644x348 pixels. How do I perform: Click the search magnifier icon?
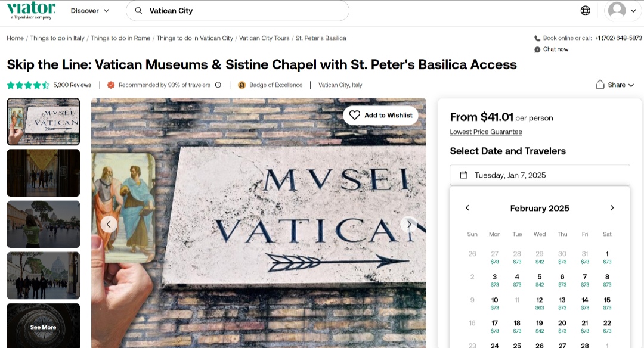[139, 11]
